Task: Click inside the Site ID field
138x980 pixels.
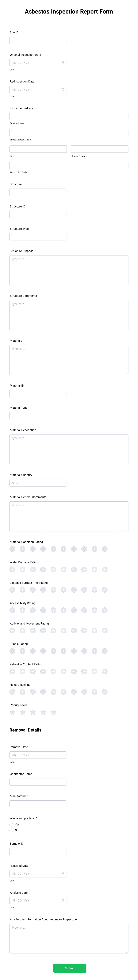Action: (x=38, y=40)
